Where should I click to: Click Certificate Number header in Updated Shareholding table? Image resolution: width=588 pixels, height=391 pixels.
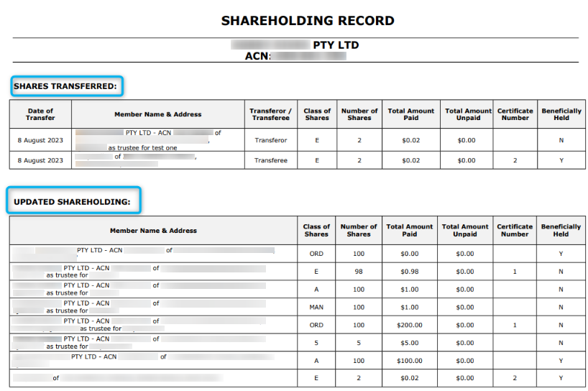(x=515, y=230)
